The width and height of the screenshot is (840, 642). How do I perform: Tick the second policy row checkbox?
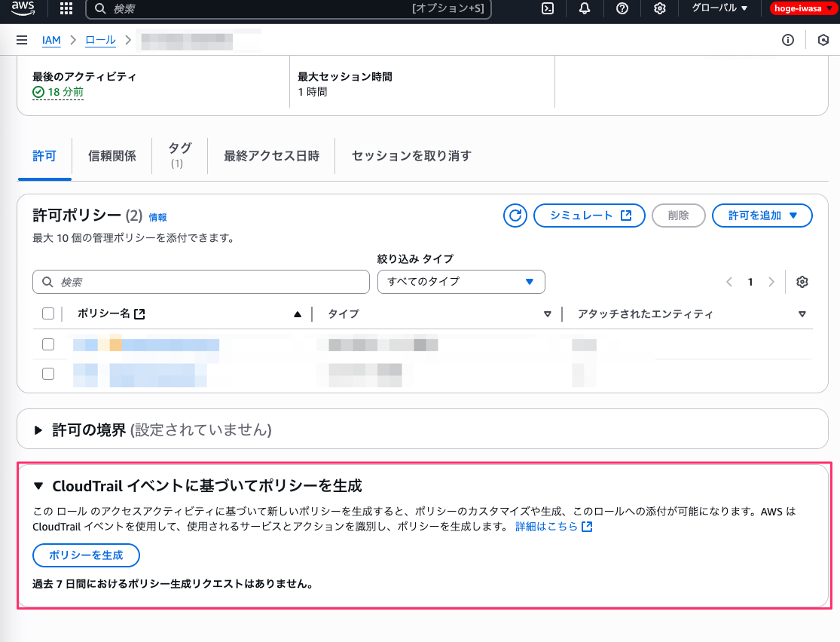pyautogui.click(x=48, y=374)
